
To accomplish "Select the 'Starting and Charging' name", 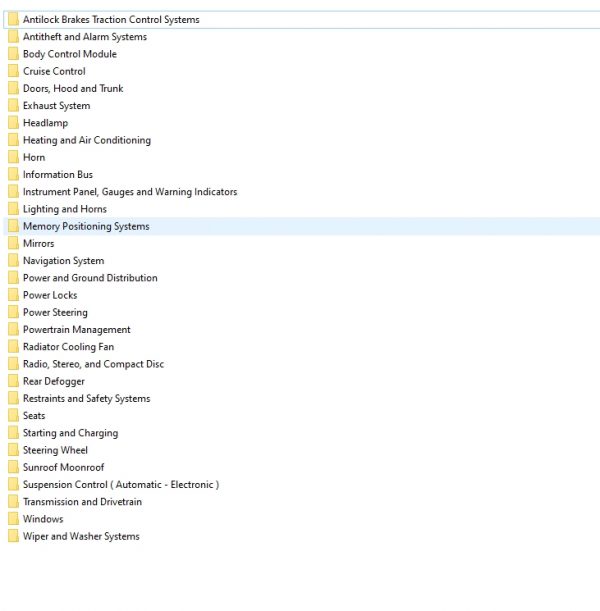I will pyautogui.click(x=71, y=433).
